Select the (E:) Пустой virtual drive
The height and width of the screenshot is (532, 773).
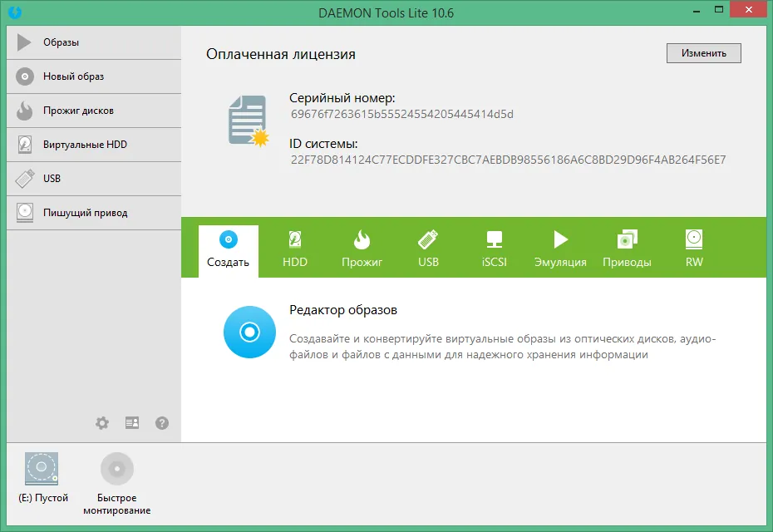pos(42,477)
